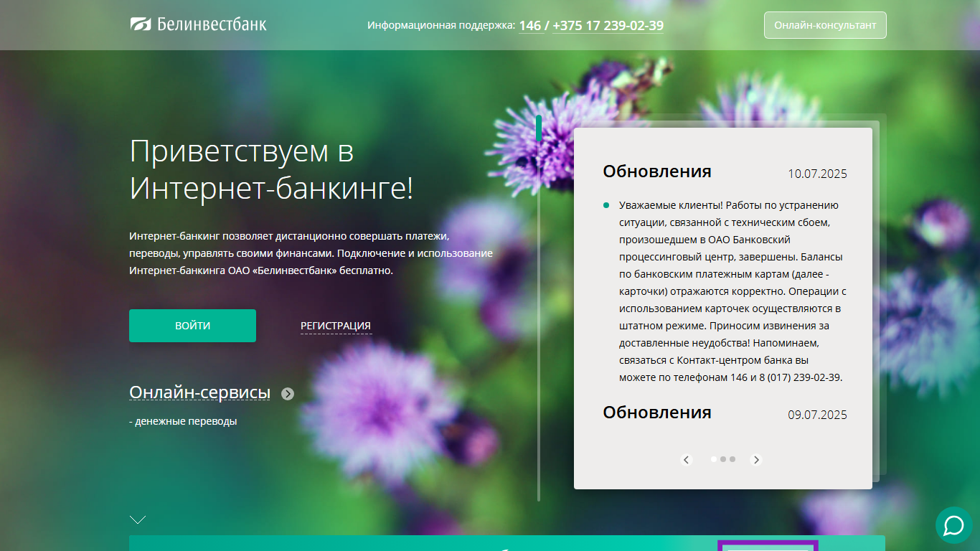The height and width of the screenshot is (551, 980).
Task: Open the РЕГИСТРАЦИЯ link
Action: (336, 326)
